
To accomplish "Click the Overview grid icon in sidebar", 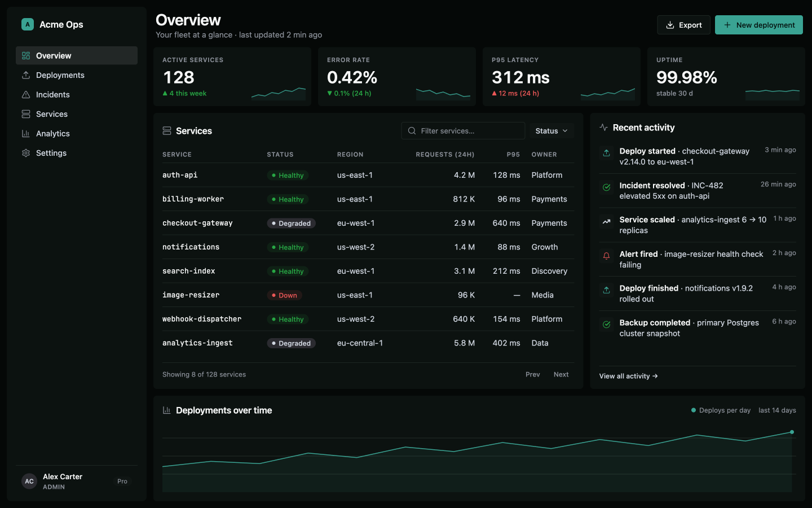I will [x=26, y=55].
